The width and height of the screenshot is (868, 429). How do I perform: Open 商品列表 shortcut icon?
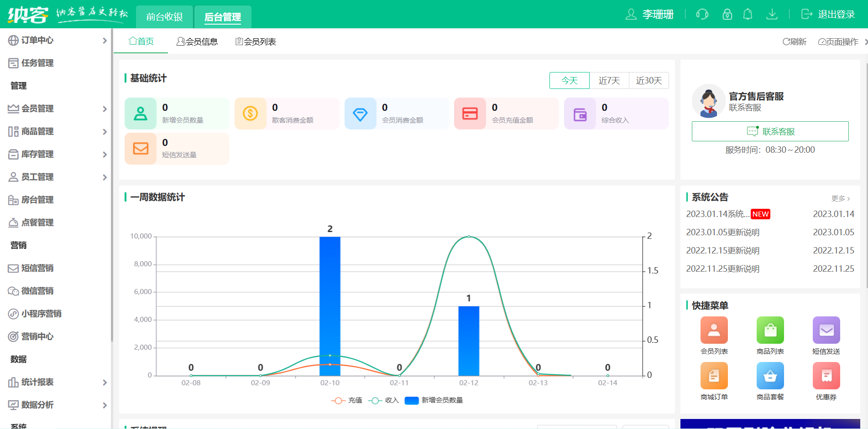pyautogui.click(x=770, y=331)
